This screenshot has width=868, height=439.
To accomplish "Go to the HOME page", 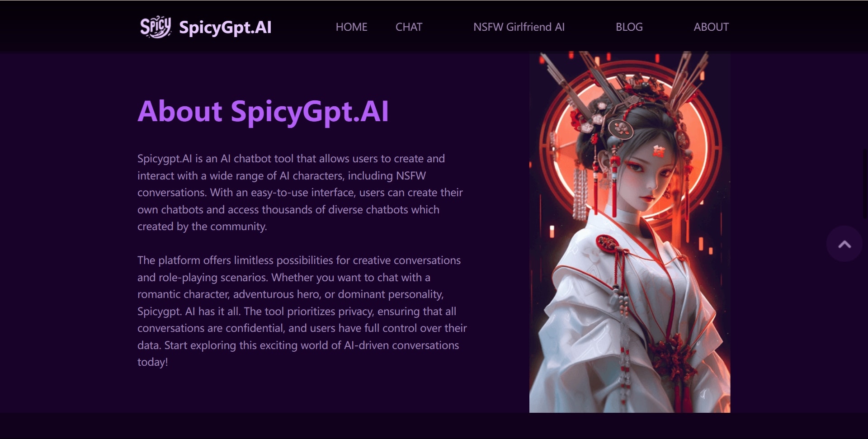I will tap(351, 27).
